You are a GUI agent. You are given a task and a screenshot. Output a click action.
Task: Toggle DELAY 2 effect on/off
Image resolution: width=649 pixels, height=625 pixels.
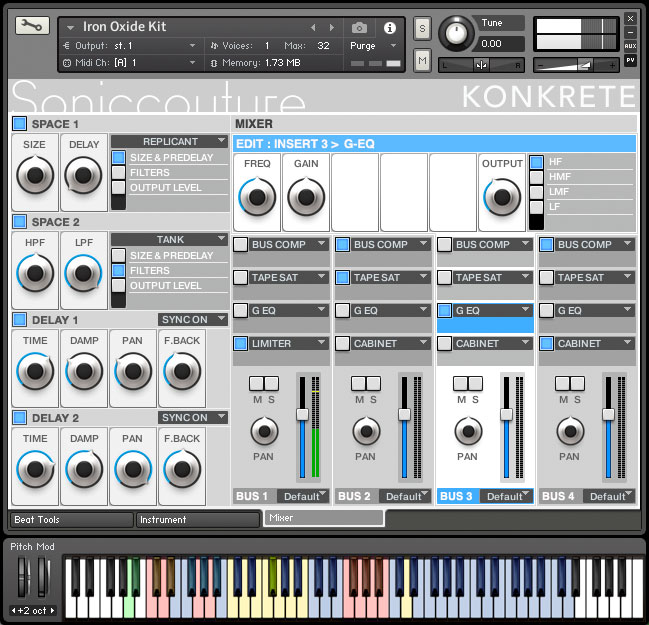[x=19, y=418]
